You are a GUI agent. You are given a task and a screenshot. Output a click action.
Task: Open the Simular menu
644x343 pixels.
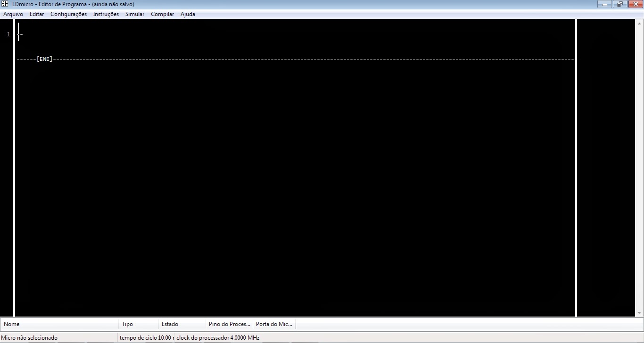[135, 14]
